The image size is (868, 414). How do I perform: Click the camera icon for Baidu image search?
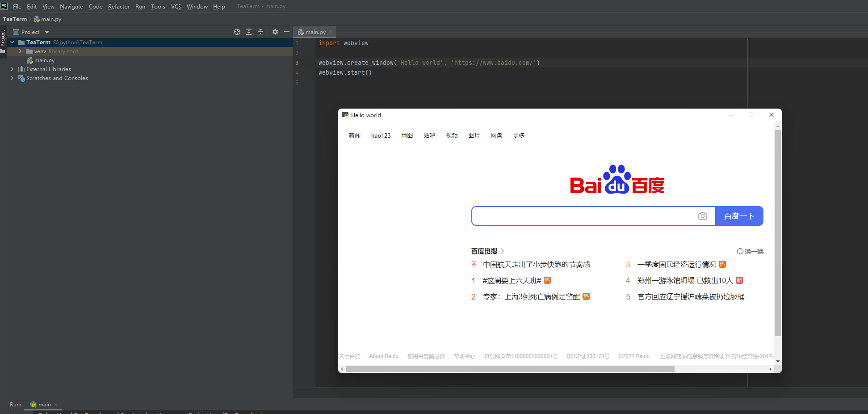pos(703,215)
